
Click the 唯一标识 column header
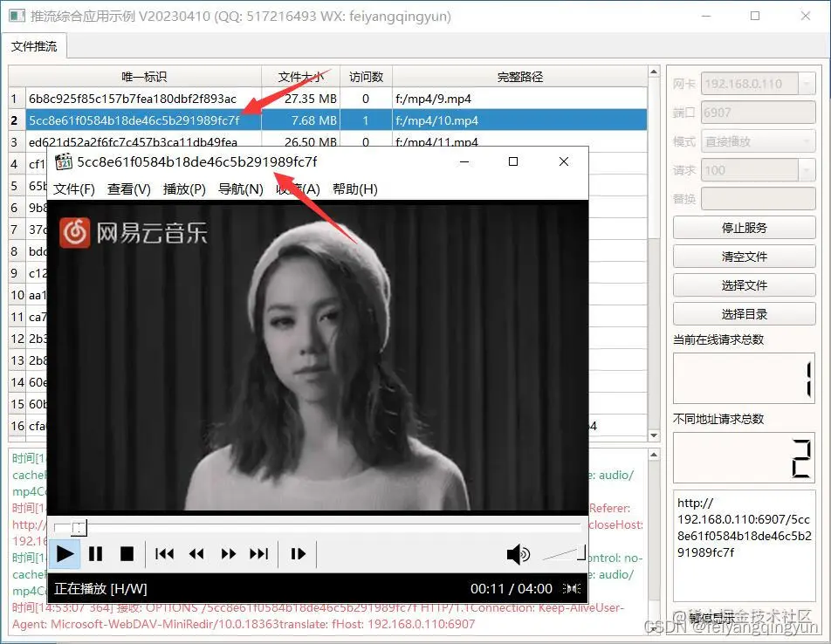click(144, 77)
